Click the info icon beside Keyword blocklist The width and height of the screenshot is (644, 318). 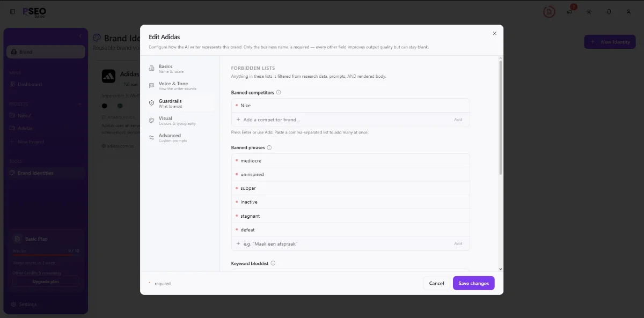click(273, 263)
